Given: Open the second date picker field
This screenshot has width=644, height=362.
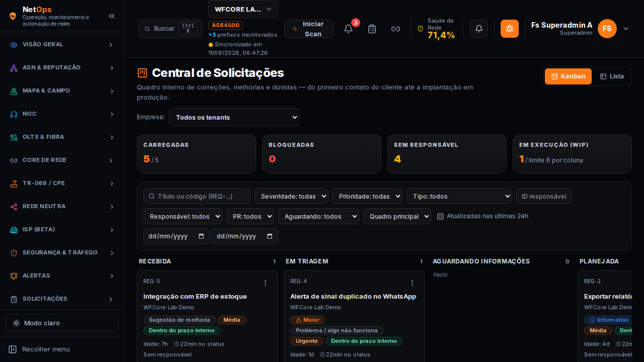Looking at the screenshot, I should 245,236.
